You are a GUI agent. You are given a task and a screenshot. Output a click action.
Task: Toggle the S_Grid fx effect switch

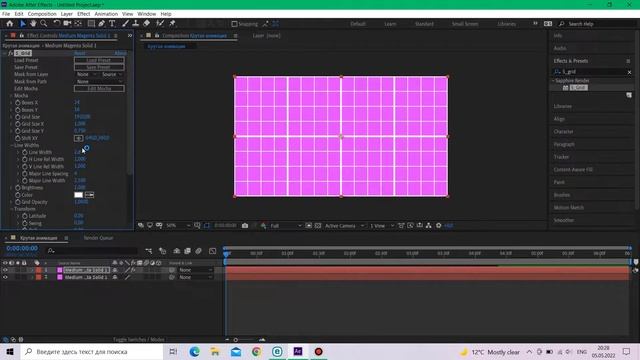pyautogui.click(x=10, y=53)
